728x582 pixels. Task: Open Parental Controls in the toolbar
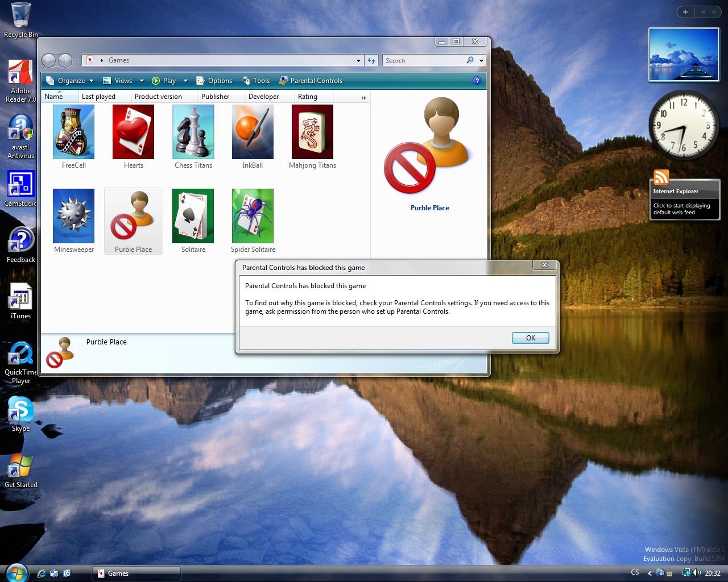click(311, 81)
